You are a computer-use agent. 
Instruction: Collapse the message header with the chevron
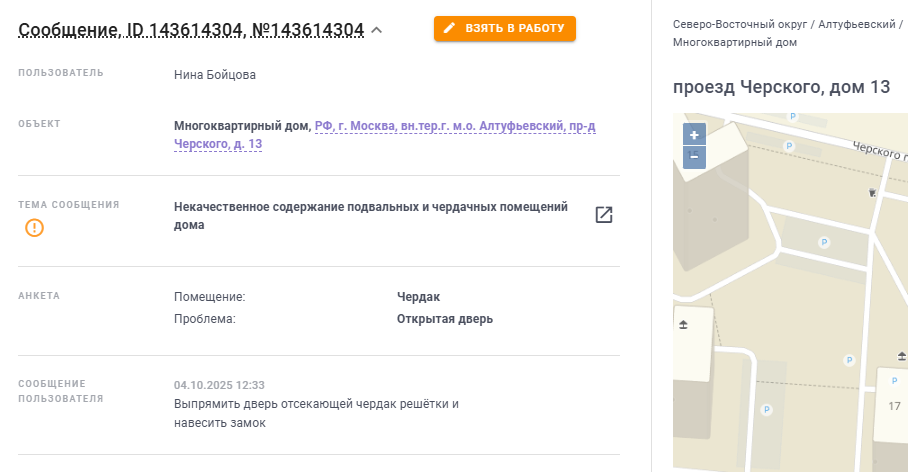click(x=377, y=30)
